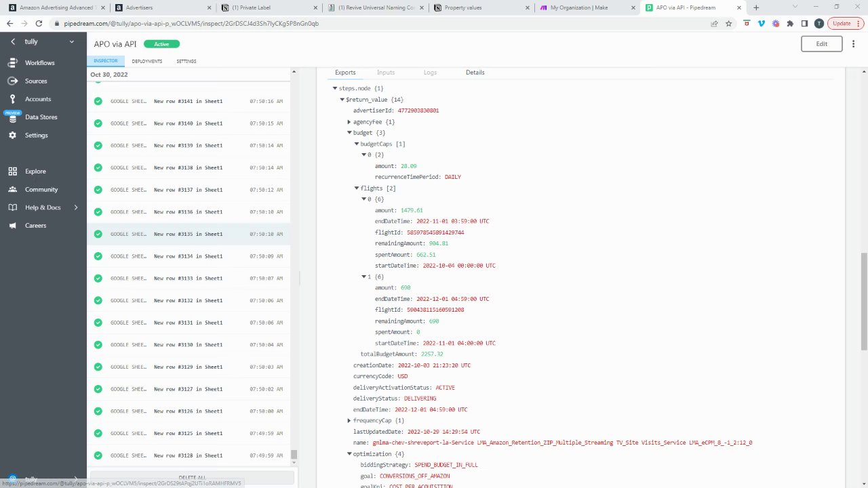The height and width of the screenshot is (488, 868).
Task: Click green check for row #3128
Action: [x=98, y=455]
